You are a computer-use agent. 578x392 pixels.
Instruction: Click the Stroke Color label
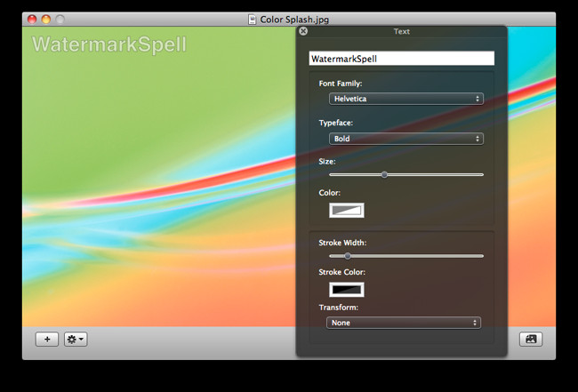[341, 272]
